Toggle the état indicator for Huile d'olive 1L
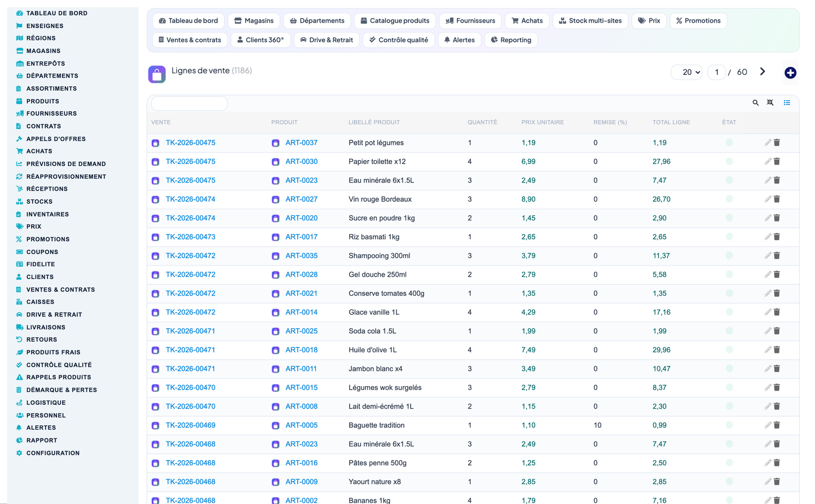815x504 pixels. (x=729, y=350)
